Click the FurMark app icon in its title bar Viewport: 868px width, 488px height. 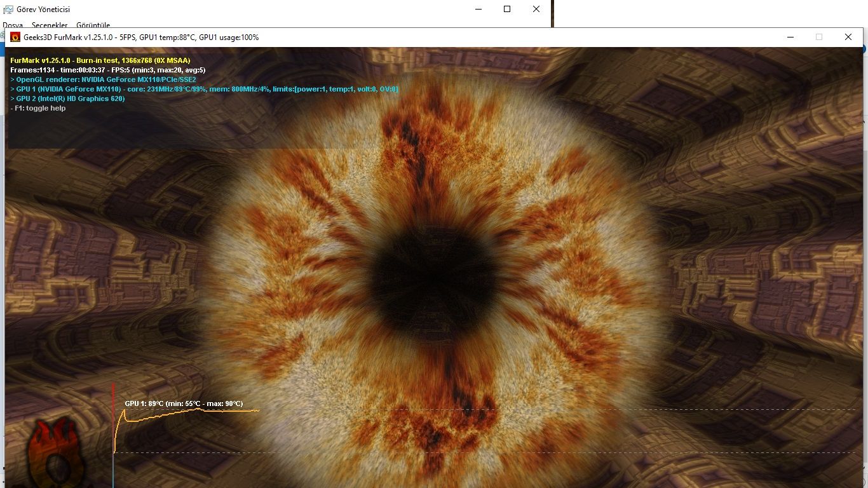(x=15, y=37)
